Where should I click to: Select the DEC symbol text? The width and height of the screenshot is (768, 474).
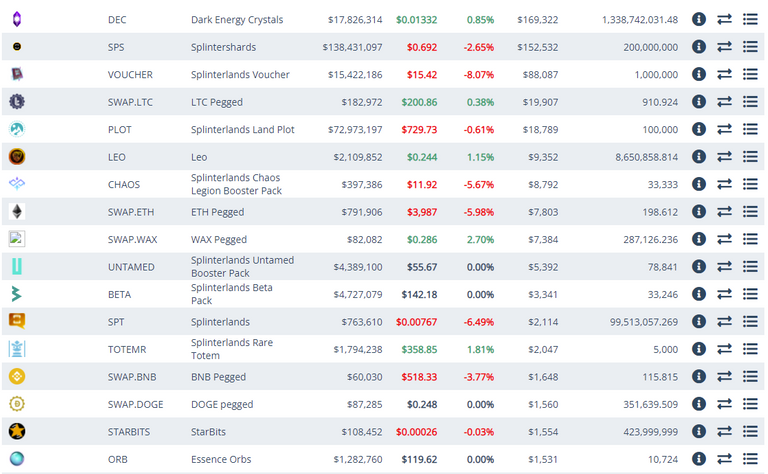tap(117, 20)
